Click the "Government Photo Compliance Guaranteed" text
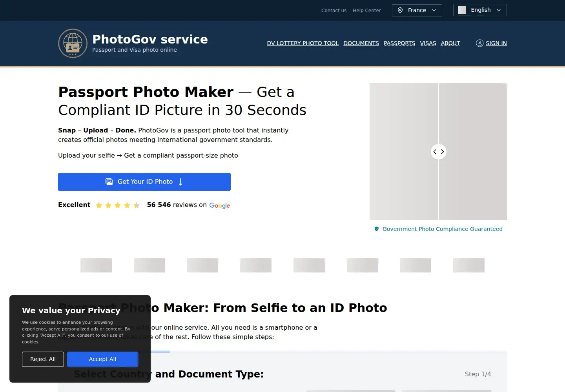 coord(442,229)
